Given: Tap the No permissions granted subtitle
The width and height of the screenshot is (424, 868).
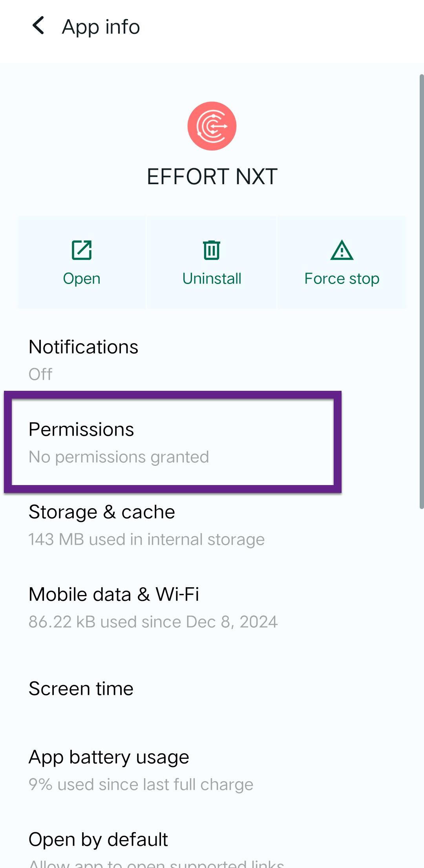Looking at the screenshot, I should [x=119, y=457].
